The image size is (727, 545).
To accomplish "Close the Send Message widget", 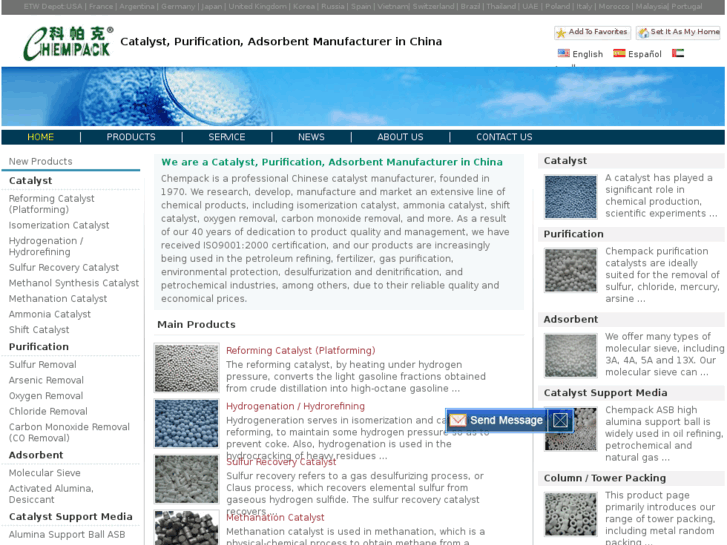I will click(560, 420).
